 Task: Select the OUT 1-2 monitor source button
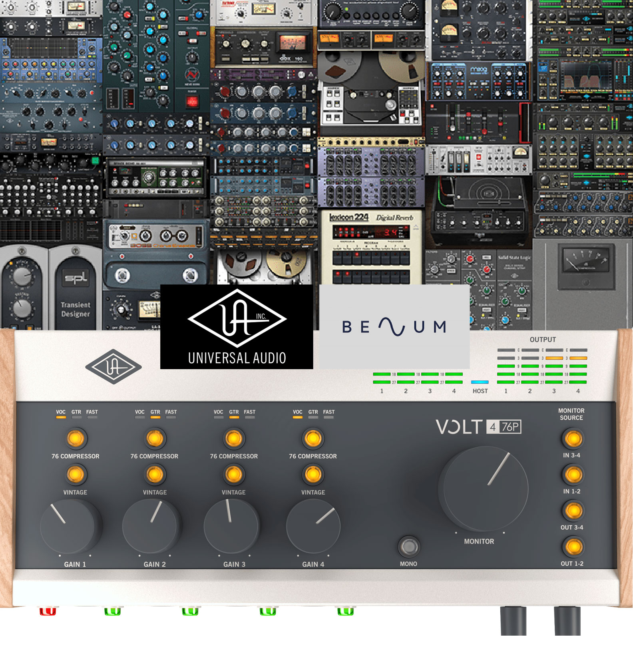click(x=573, y=547)
